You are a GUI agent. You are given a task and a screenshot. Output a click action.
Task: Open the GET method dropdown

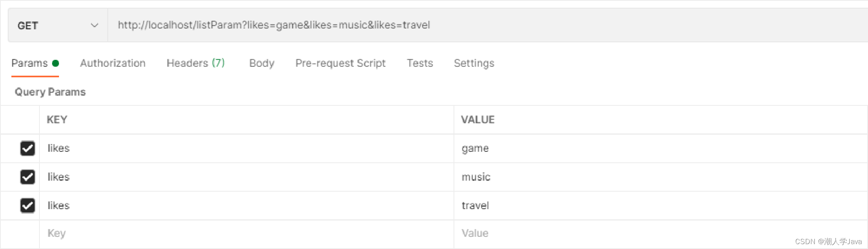click(57, 26)
